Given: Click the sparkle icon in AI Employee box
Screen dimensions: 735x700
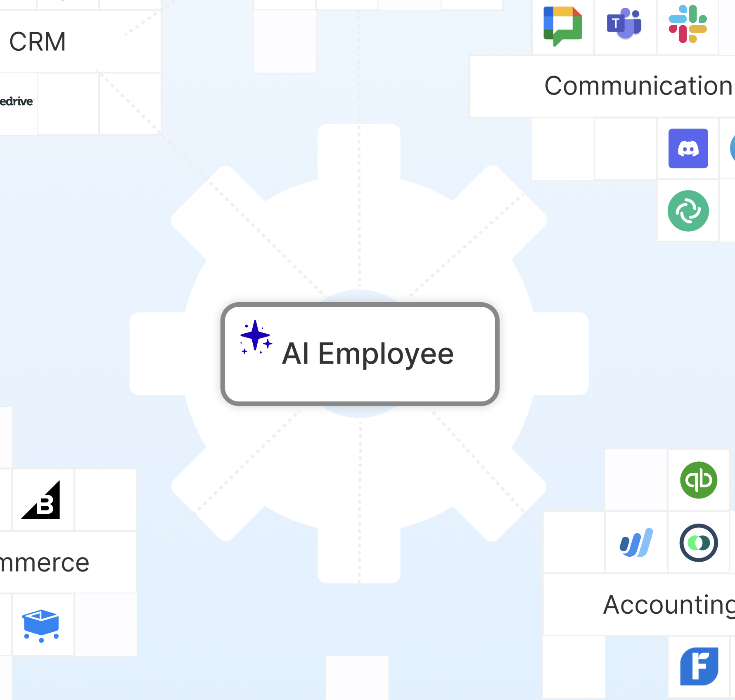Looking at the screenshot, I should (256, 337).
